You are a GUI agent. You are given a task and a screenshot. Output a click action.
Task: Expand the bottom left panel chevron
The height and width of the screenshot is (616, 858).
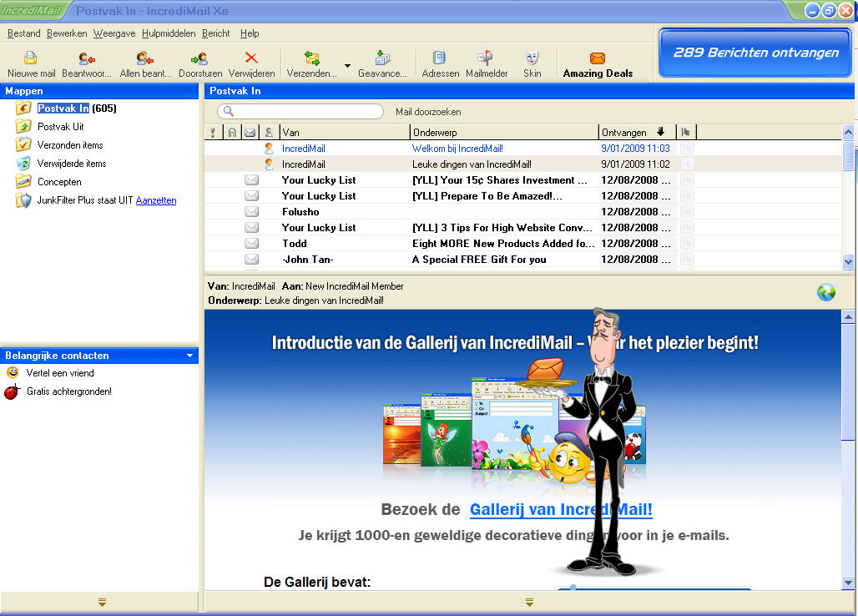pos(102,603)
